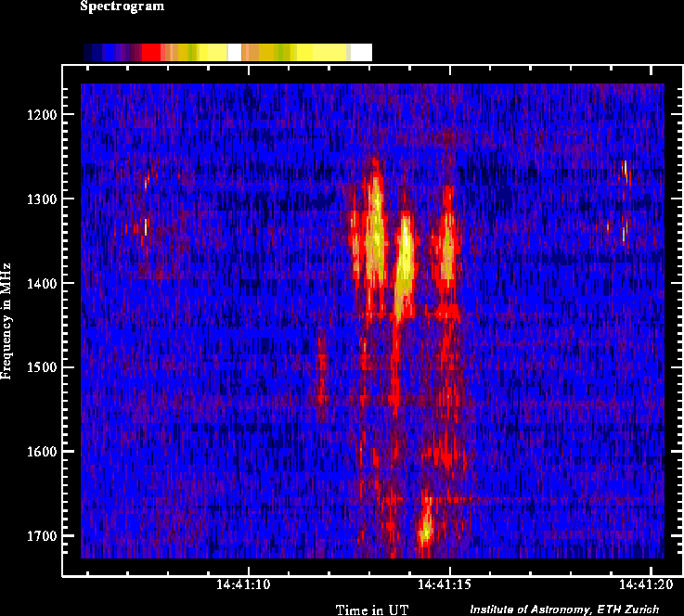Click 'Institute of Astronomy, ETH Zurich' credit
This screenshot has height=616, width=684.
click(564, 610)
